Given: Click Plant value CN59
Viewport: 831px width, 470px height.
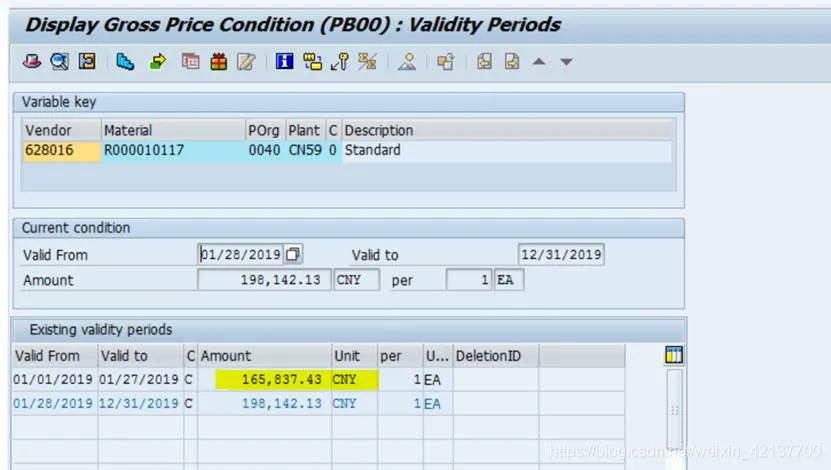Looking at the screenshot, I should coord(305,150).
